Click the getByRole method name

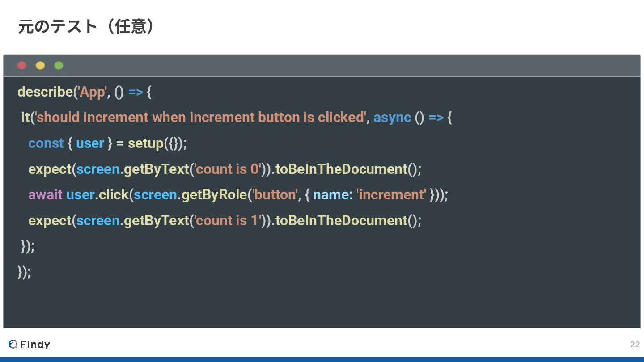214,195
